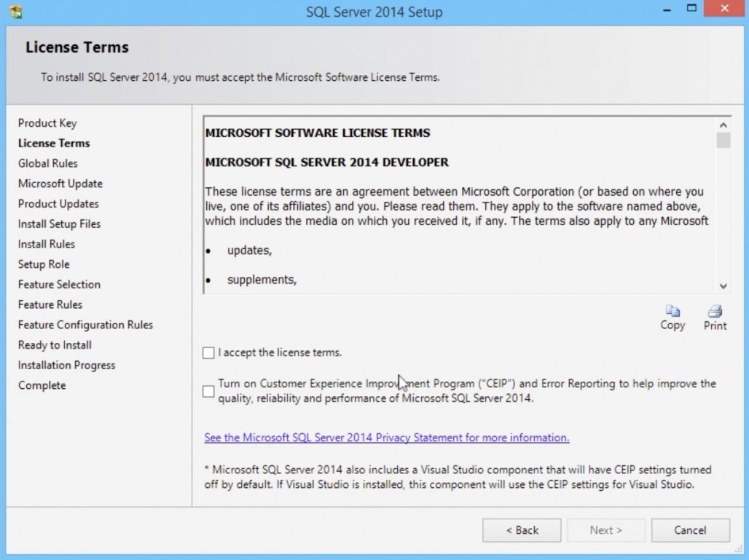The width and height of the screenshot is (749, 560).
Task: Click the license text scrollbar thumb
Action: click(723, 141)
